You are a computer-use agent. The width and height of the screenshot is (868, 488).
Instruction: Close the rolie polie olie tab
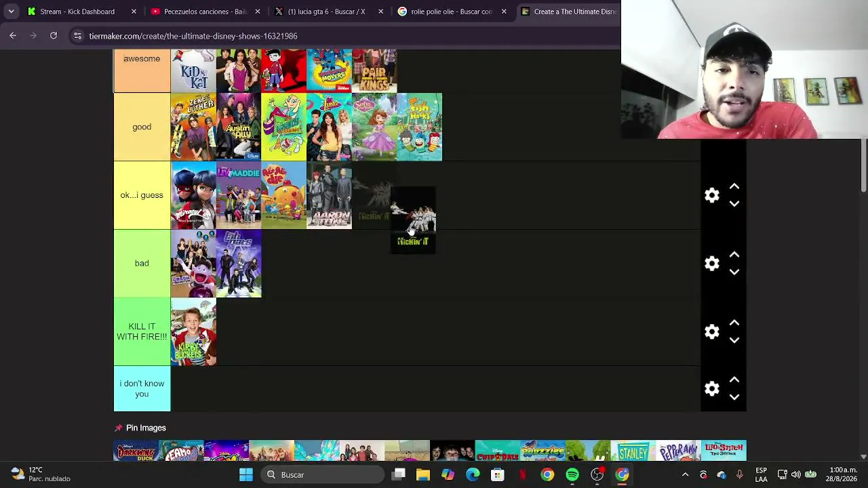(x=504, y=12)
